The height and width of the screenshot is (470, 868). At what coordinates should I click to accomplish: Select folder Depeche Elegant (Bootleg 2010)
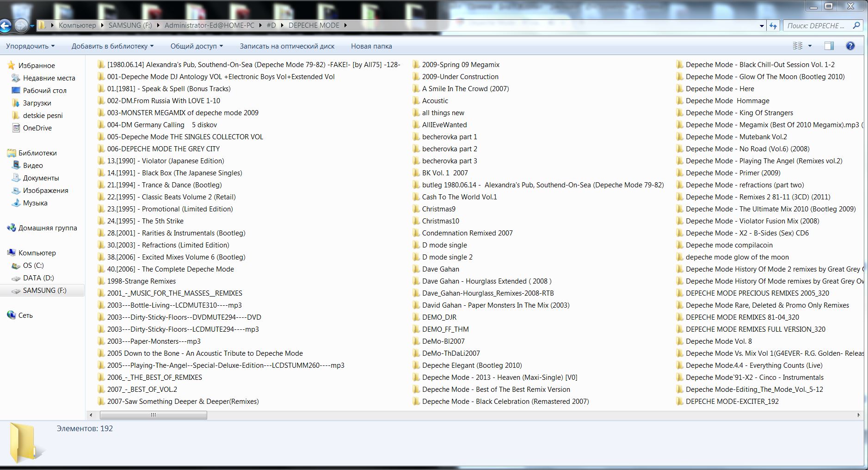tap(472, 365)
